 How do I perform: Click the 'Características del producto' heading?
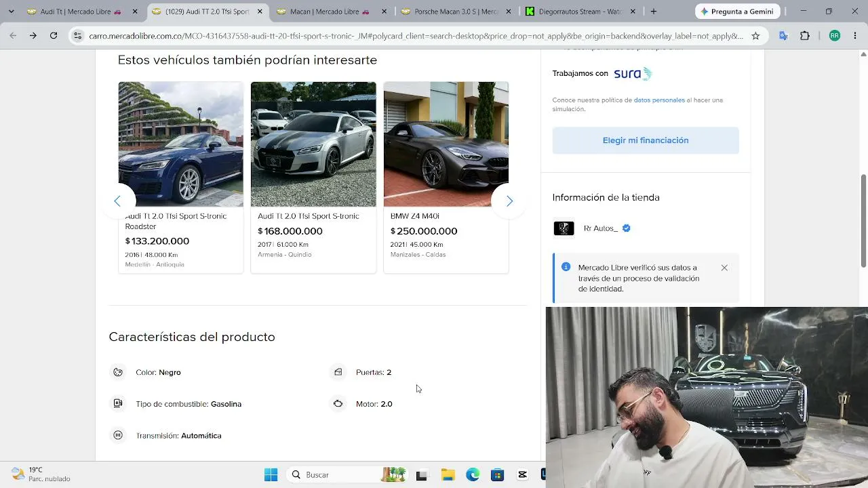(192, 337)
